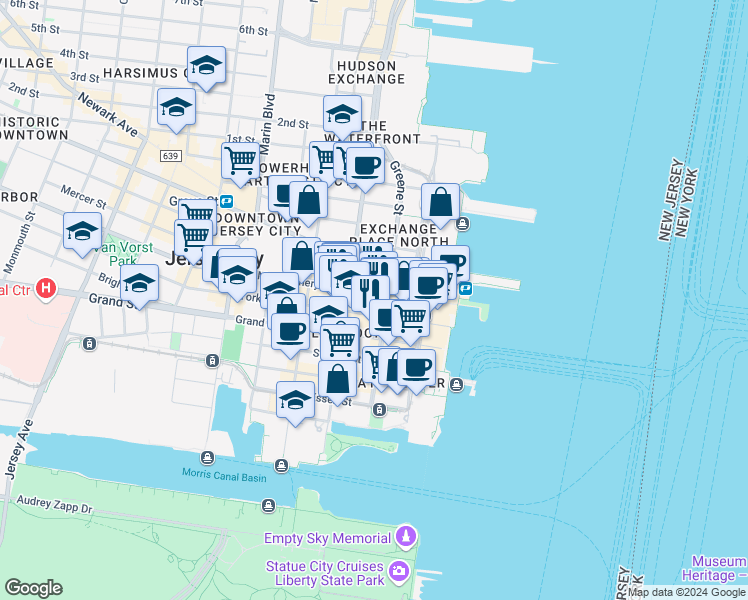Click the shopping cart marker right of Van Vorst Park

pyautogui.click(x=193, y=237)
